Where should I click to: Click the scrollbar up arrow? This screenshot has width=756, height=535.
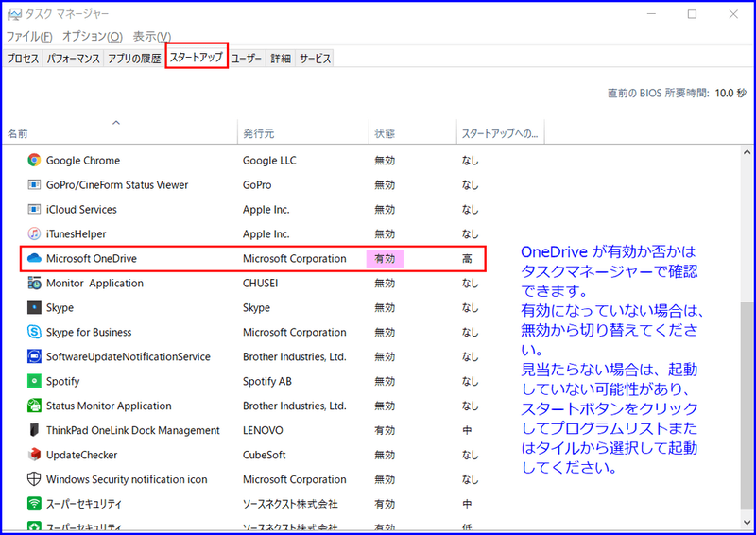(x=747, y=152)
